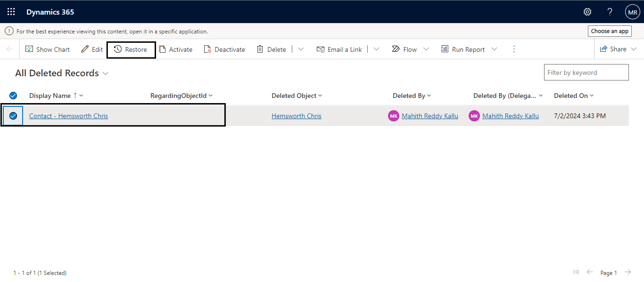This screenshot has width=644, height=282.
Task: Toggle the select all rows checkbox
Action: [13, 96]
